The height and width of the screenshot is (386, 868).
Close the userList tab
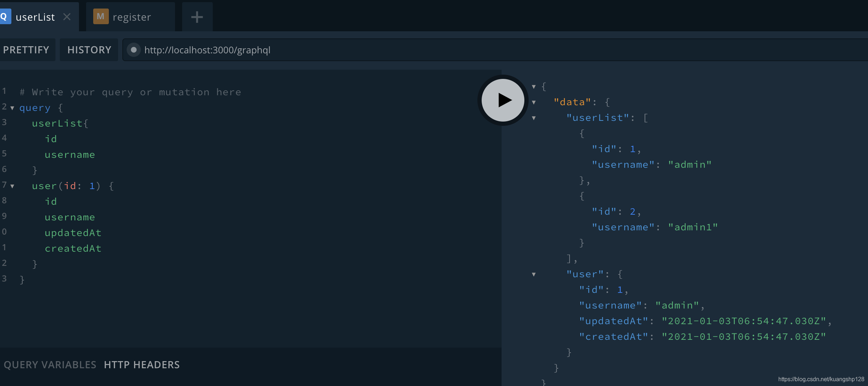[x=67, y=17]
